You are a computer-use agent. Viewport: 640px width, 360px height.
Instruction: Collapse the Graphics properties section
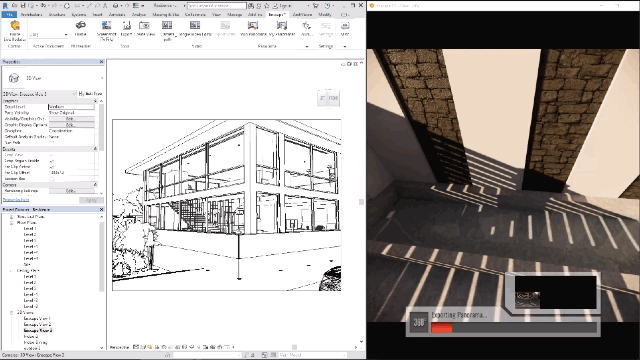pyautogui.click(x=96, y=101)
